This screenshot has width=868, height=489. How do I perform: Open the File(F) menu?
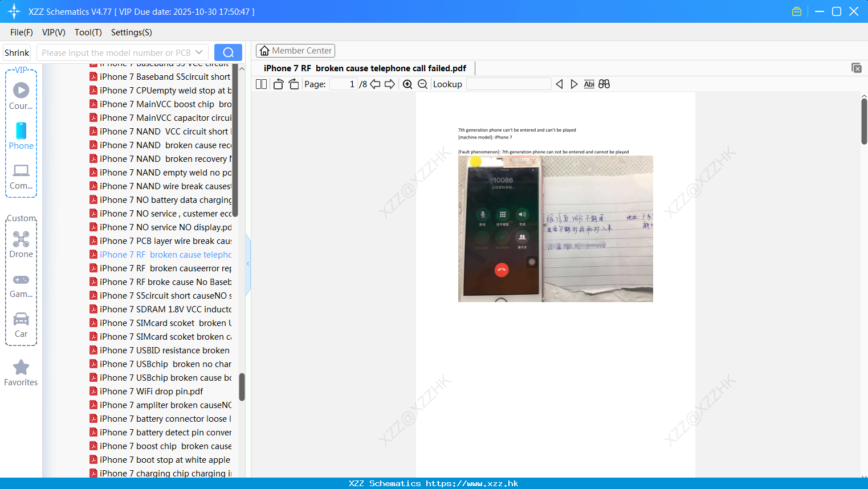[22, 32]
